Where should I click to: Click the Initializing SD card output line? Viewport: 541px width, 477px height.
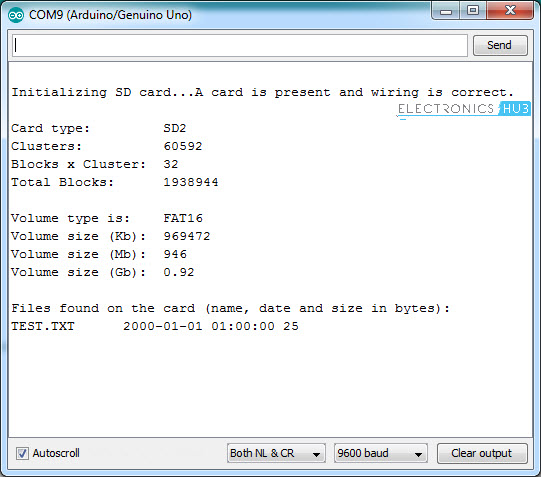click(x=263, y=92)
